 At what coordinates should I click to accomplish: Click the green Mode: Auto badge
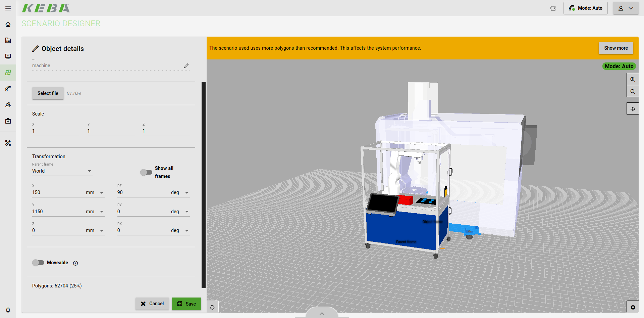(619, 66)
